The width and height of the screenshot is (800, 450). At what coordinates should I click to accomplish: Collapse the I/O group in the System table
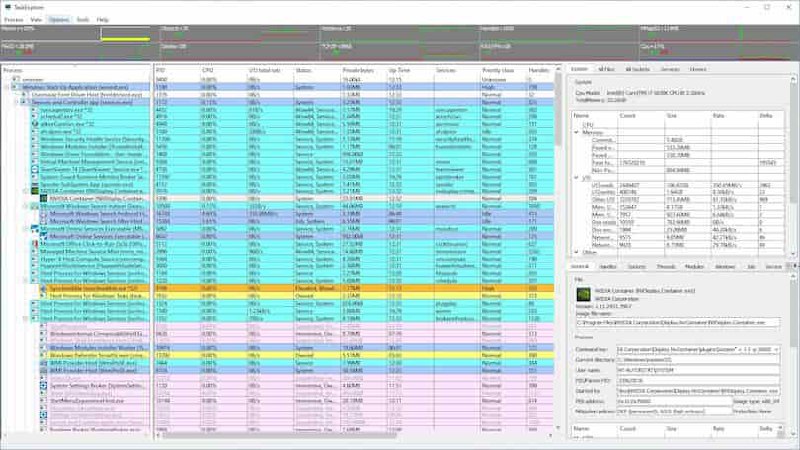(x=577, y=178)
